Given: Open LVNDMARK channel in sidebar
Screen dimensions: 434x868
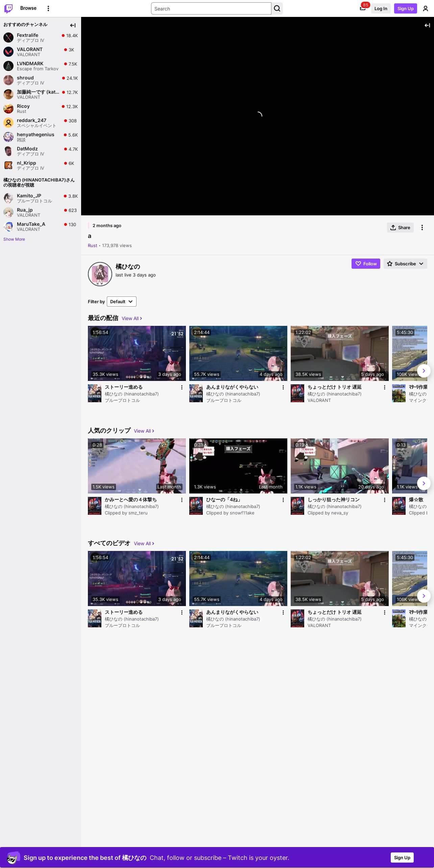Looking at the screenshot, I should coord(41,66).
